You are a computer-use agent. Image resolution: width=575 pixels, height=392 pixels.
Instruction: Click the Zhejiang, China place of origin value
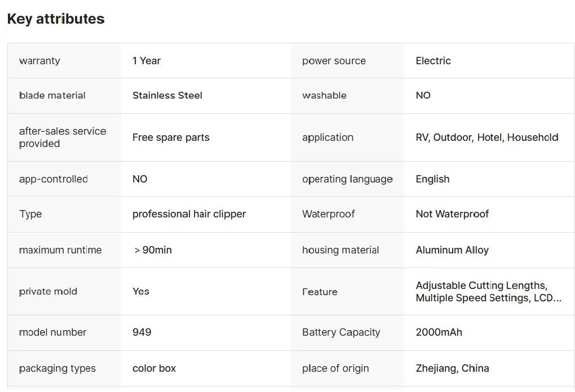click(452, 368)
